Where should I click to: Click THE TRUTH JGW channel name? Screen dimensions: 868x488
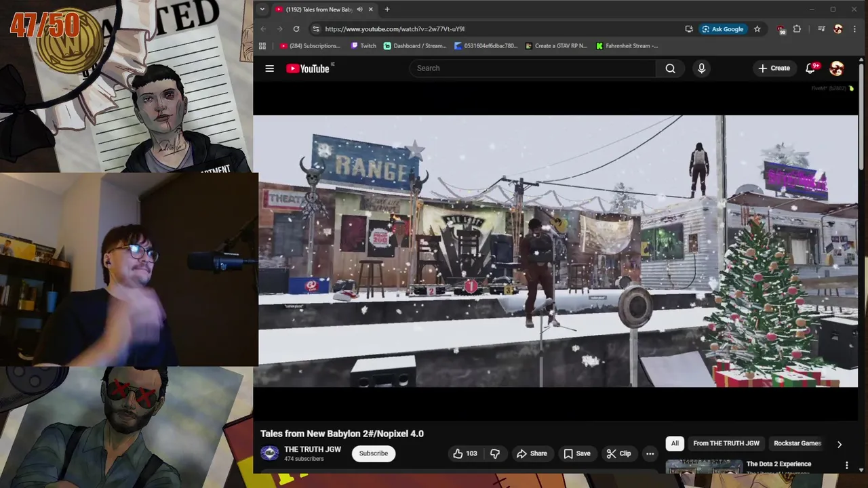pyautogui.click(x=313, y=449)
